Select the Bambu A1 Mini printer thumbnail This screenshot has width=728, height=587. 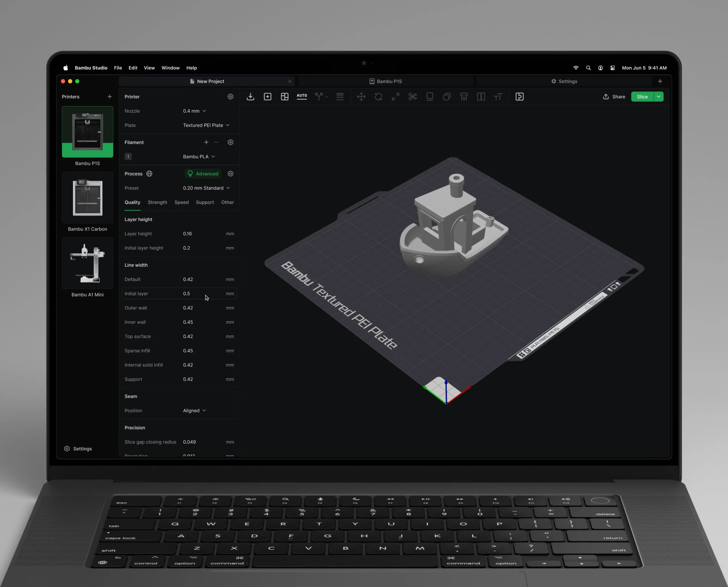[88, 263]
